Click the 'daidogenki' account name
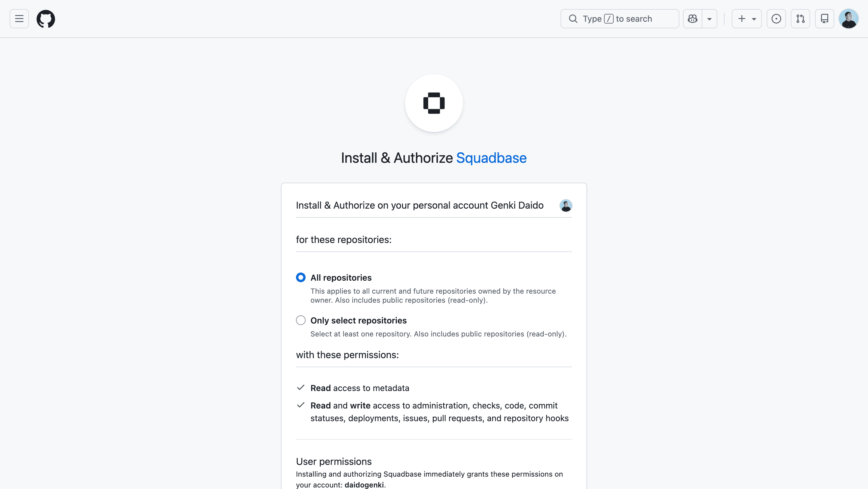Viewport: 868px width, 489px height. pos(364,484)
